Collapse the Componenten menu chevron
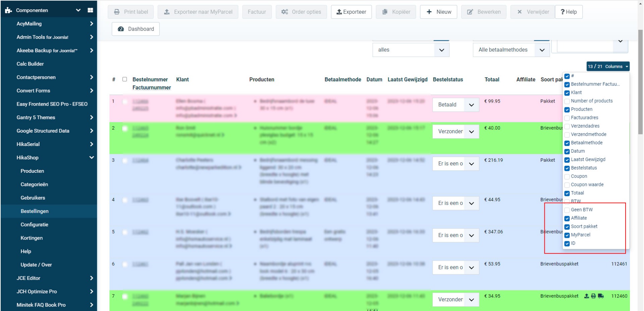 [78, 10]
